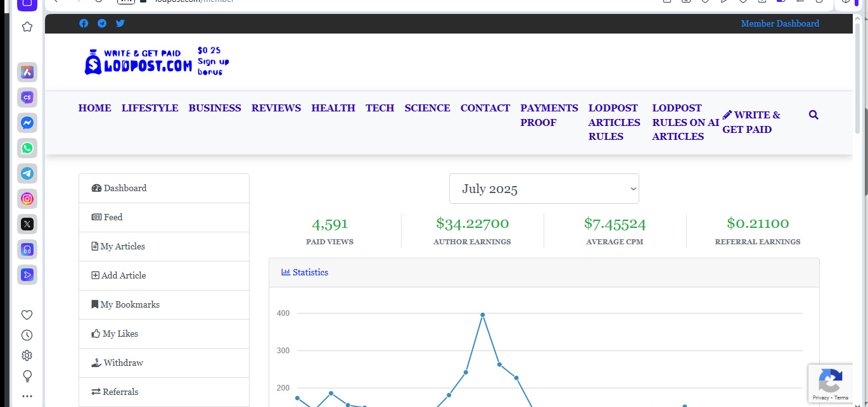Image resolution: width=868 pixels, height=407 pixels.
Task: Click the $7.45524 average CPM value
Action: pyautogui.click(x=615, y=223)
